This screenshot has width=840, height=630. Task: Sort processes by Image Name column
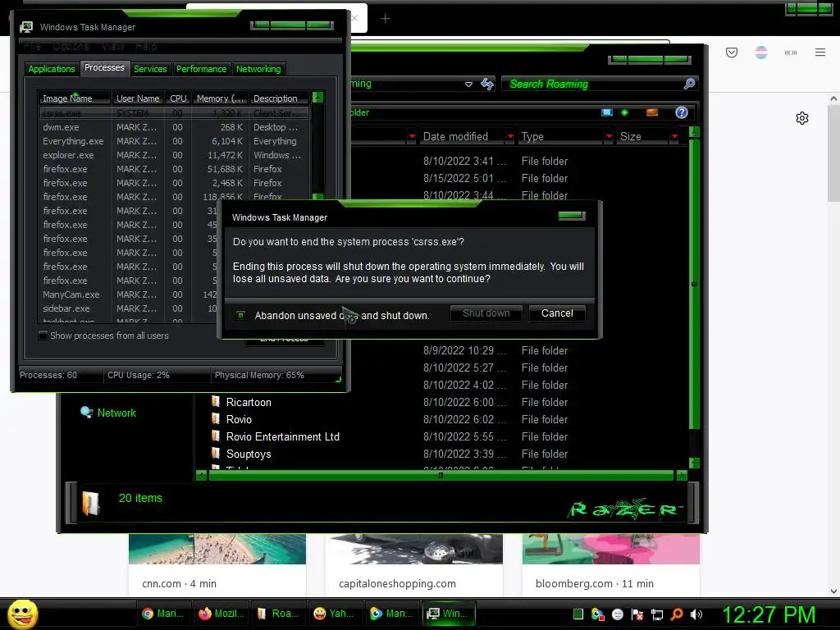point(74,98)
